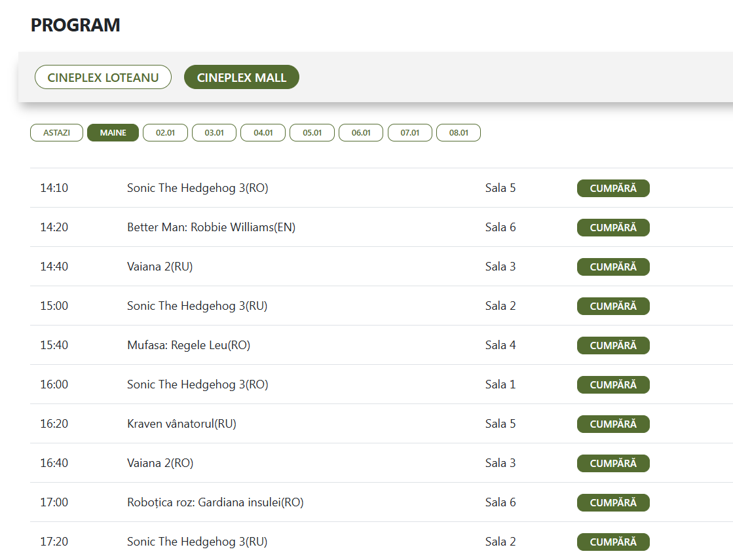This screenshot has height=560, width=733.
Task: Show the program for 06.01
Action: click(361, 133)
